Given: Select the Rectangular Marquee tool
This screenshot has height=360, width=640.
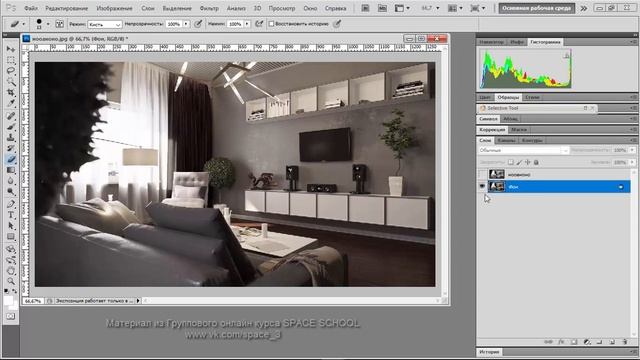Looking at the screenshot, I should (x=11, y=60).
